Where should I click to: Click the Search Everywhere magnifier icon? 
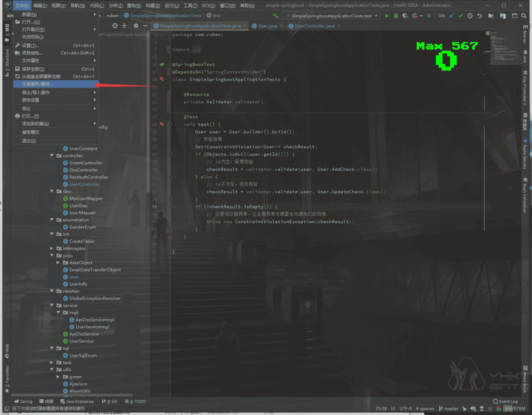point(524,16)
